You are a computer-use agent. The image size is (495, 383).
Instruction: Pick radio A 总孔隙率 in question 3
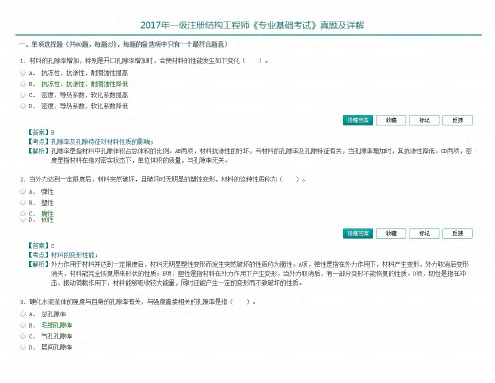[x=23, y=314]
